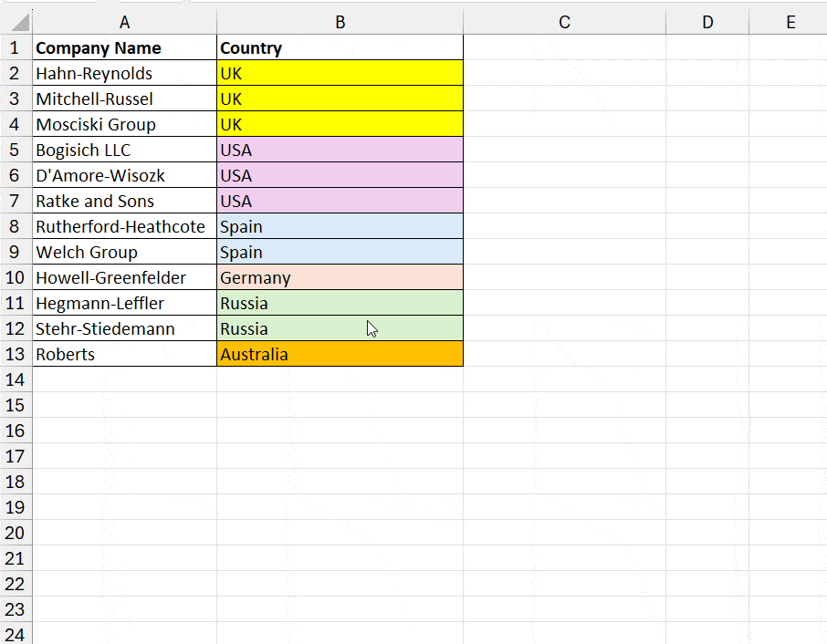The image size is (827, 644).
Task: Click the Company Name header cell
Action: point(124,47)
